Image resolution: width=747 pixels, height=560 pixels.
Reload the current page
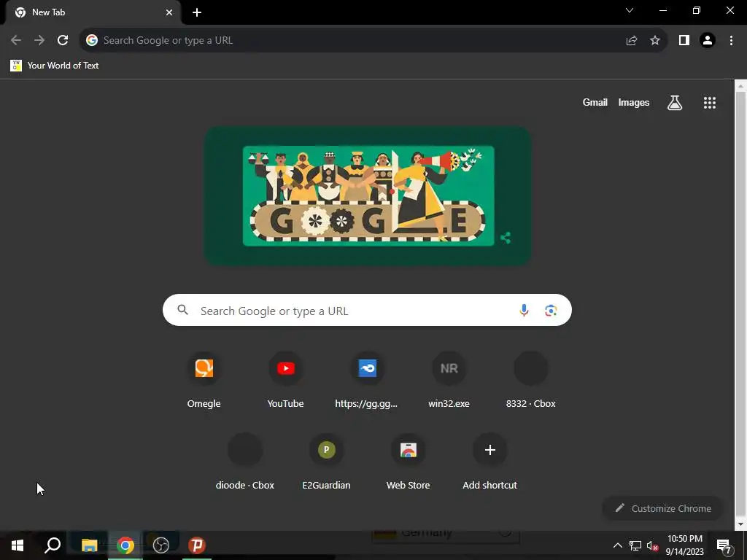63,40
